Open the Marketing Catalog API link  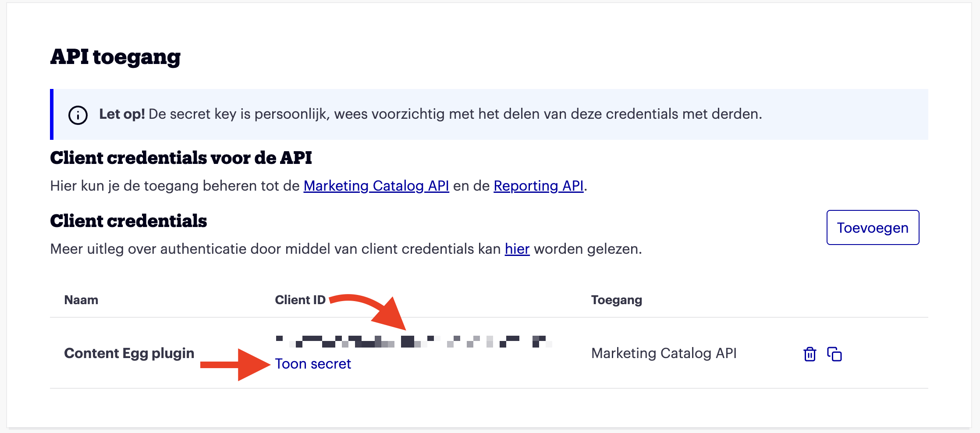pyautogui.click(x=376, y=186)
